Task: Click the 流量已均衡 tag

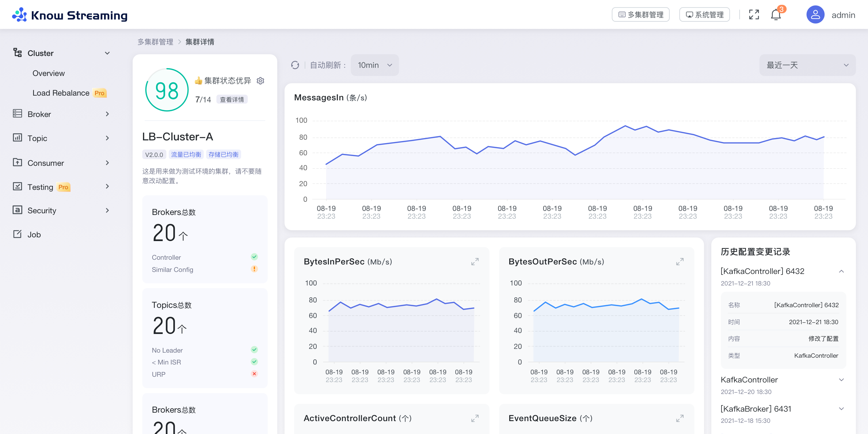Action: tap(186, 155)
